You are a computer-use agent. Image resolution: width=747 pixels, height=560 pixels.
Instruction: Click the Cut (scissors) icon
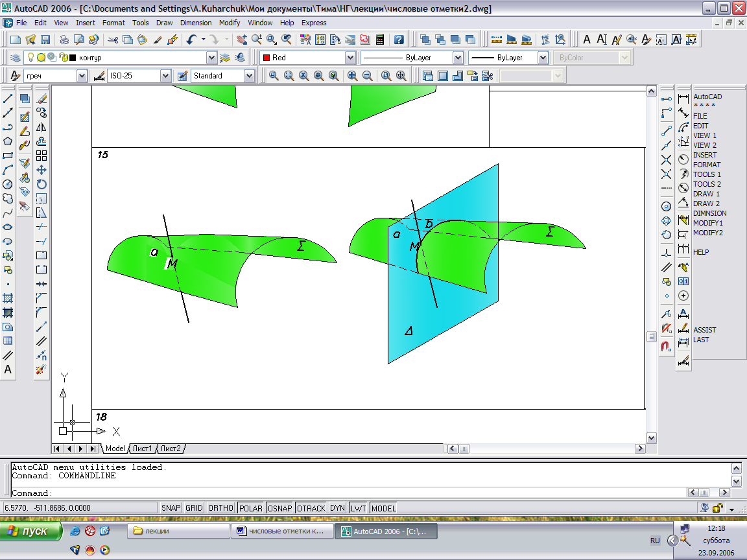[x=113, y=40]
